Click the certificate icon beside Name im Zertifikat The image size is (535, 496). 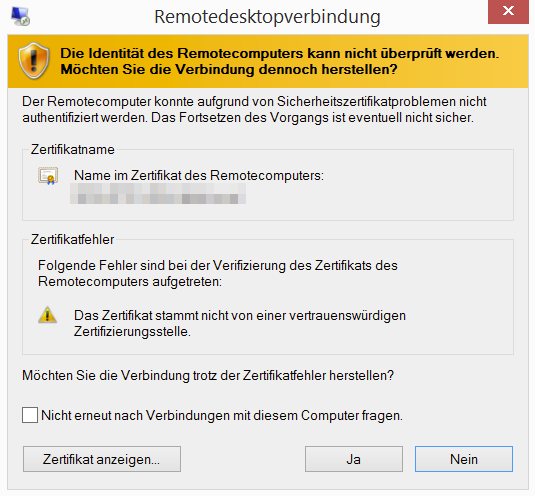click(48, 176)
